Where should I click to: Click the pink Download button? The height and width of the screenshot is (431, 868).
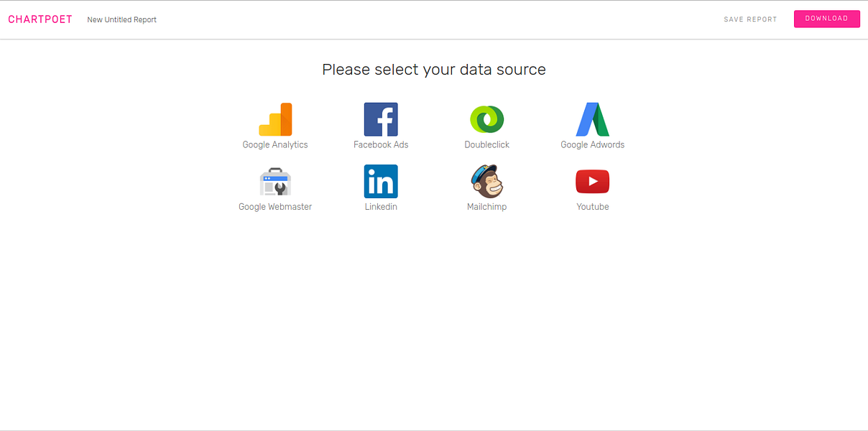(826, 19)
